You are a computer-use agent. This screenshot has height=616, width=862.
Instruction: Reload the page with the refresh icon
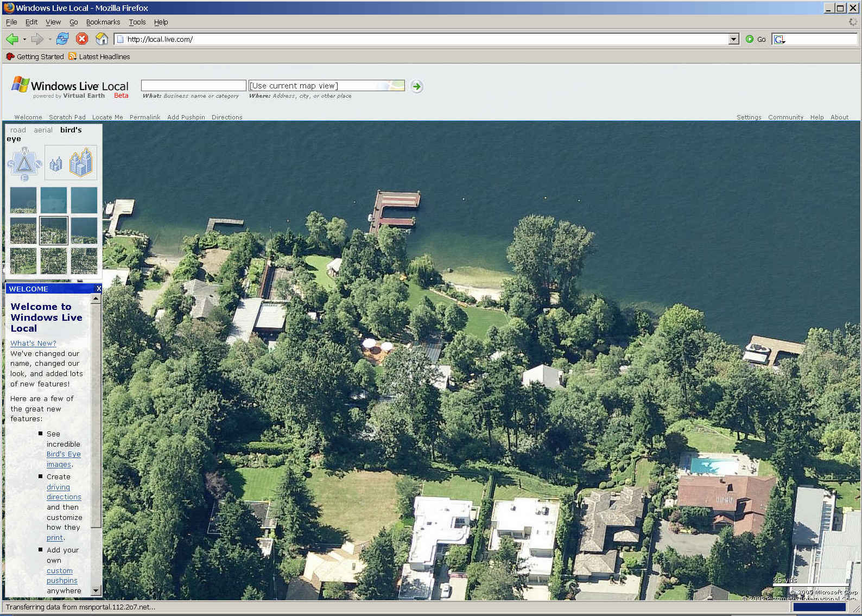point(62,39)
